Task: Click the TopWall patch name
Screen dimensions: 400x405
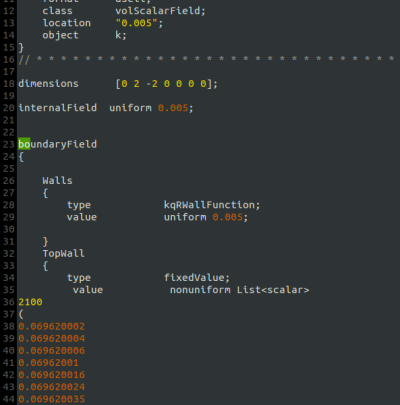Action: pyautogui.click(x=63, y=253)
